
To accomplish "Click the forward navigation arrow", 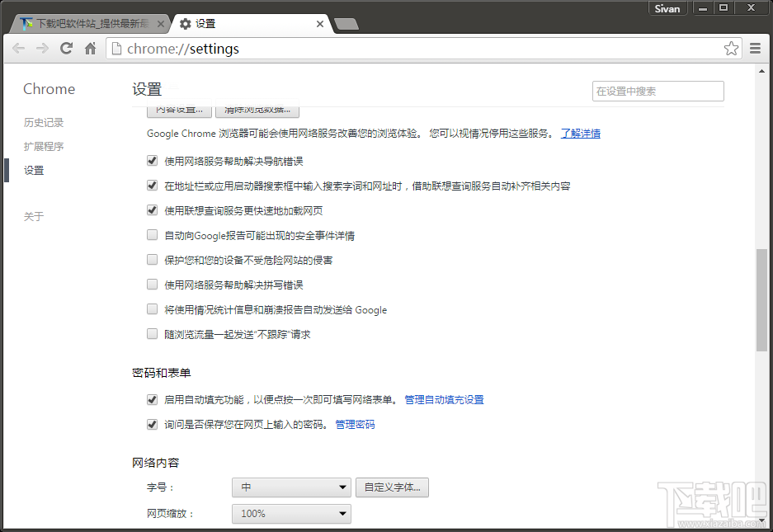I will pyautogui.click(x=42, y=49).
